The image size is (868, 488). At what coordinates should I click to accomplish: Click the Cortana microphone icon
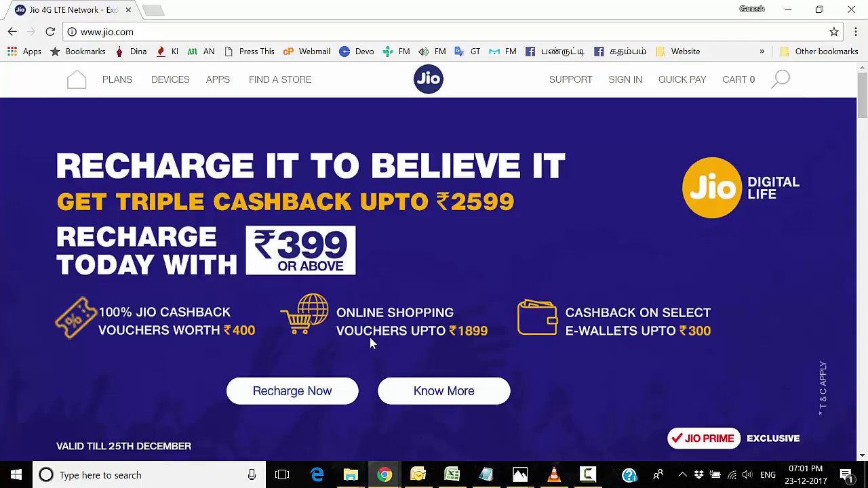click(252, 475)
